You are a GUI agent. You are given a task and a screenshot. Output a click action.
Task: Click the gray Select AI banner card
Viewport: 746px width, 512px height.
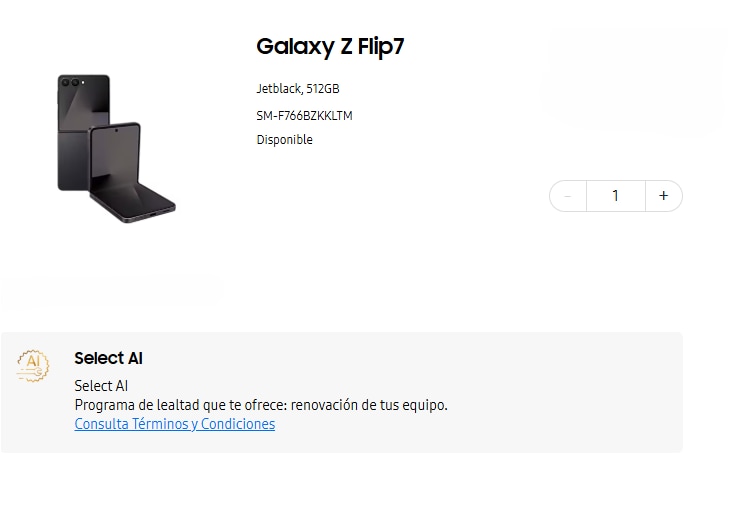pos(342,392)
